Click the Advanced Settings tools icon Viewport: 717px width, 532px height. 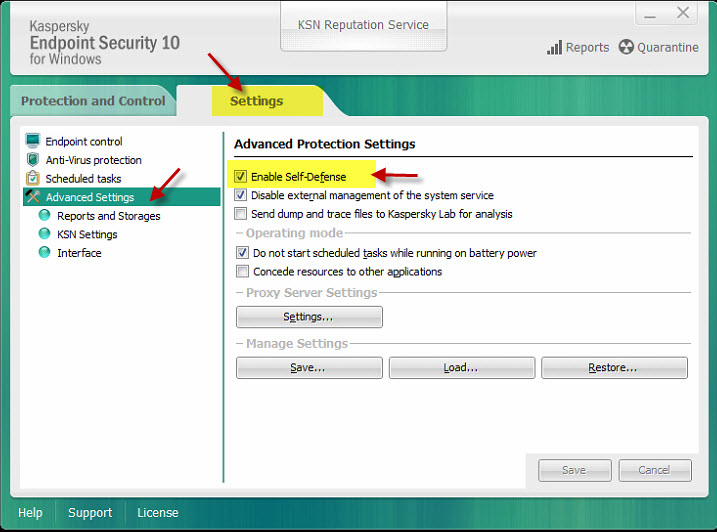tap(32, 197)
